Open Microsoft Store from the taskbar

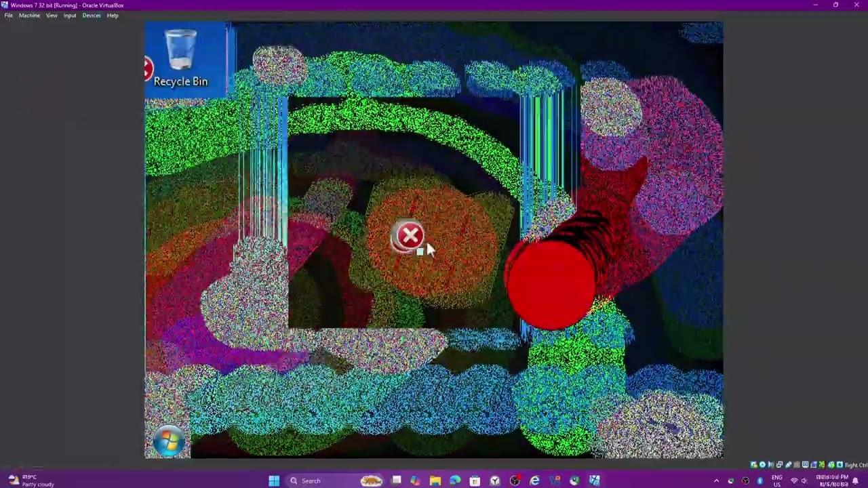click(475, 481)
